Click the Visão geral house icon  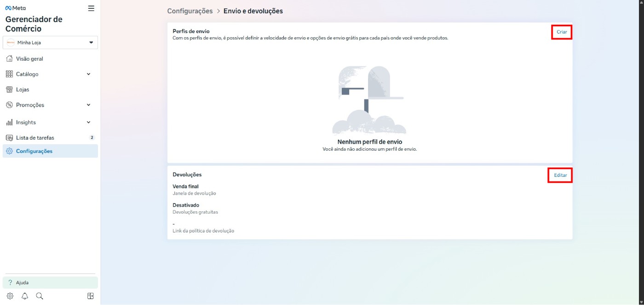(x=9, y=59)
